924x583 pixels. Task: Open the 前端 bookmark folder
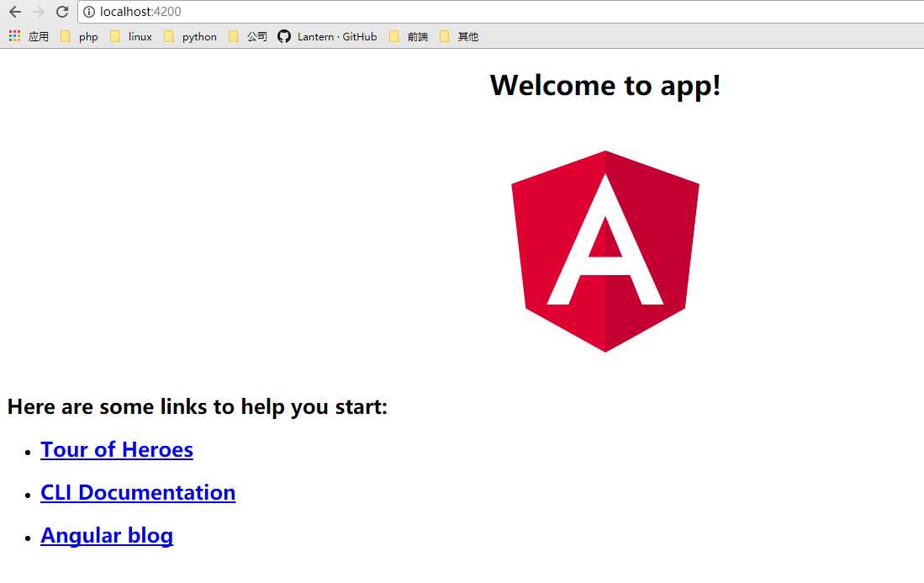coord(409,36)
